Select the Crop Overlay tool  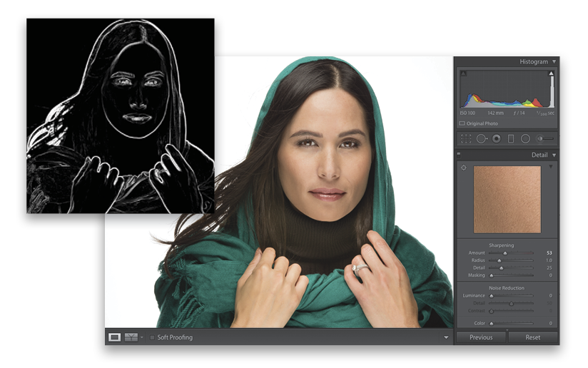click(x=465, y=138)
